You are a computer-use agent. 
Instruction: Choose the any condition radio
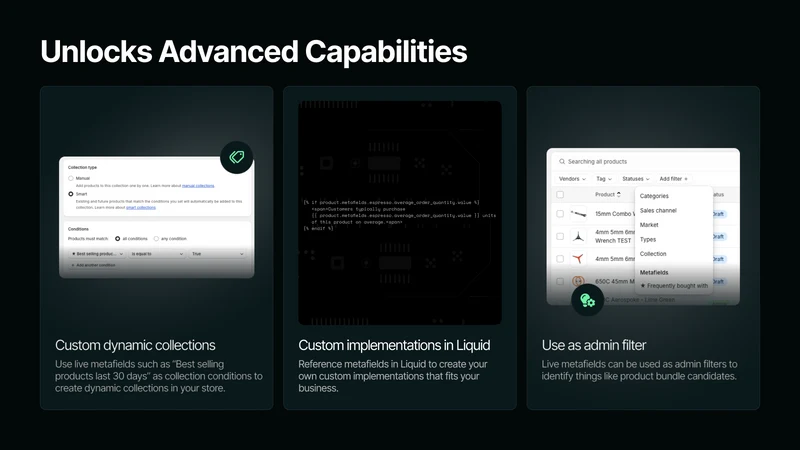(156, 239)
